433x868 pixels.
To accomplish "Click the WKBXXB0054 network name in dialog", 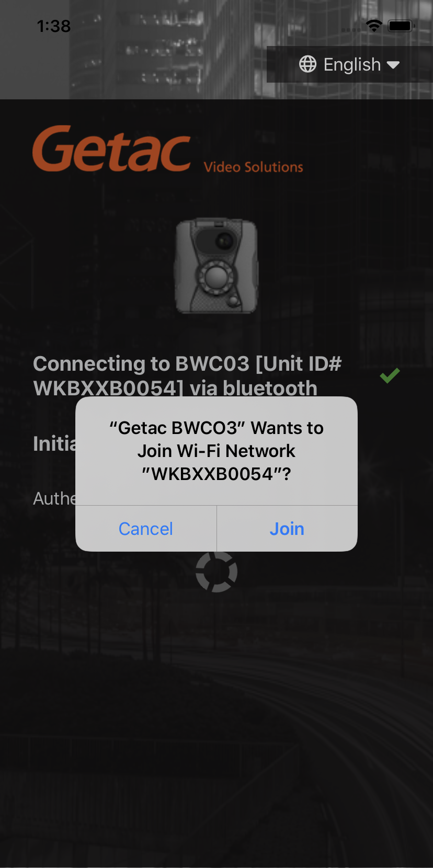I will coord(216,474).
